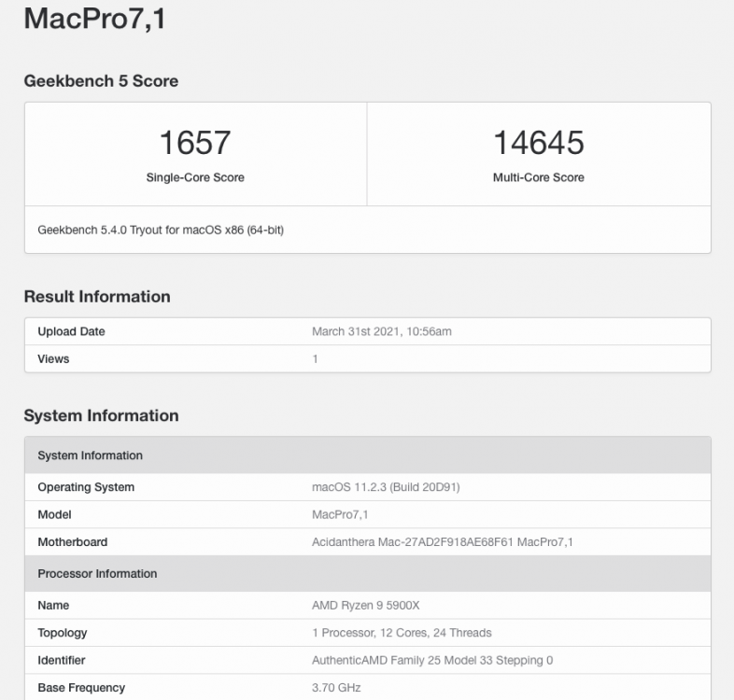Click the Geekbench 5 Score heading
The width and height of the screenshot is (734, 700).
tap(101, 81)
